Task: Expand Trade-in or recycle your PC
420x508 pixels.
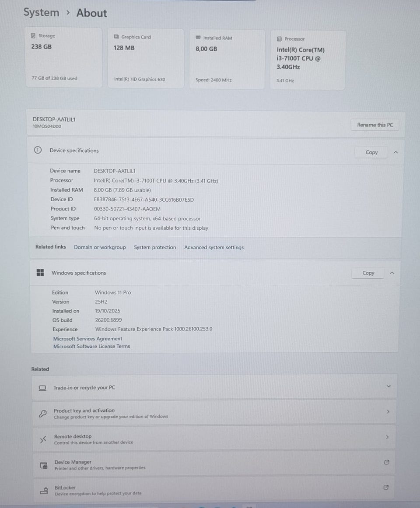Action: click(388, 386)
